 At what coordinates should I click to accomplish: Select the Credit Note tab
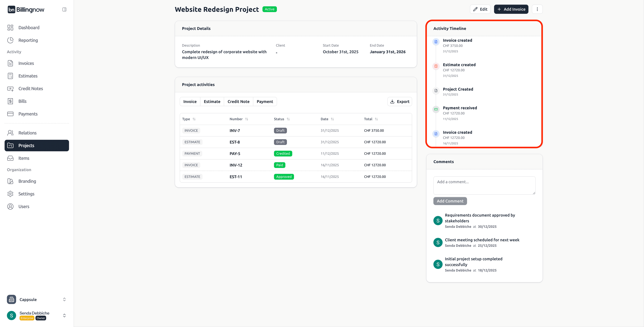(238, 102)
